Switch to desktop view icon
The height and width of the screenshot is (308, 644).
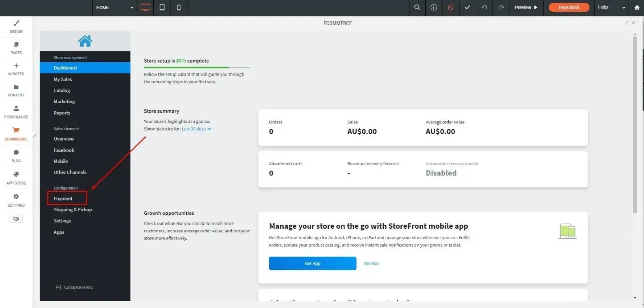[x=145, y=8]
